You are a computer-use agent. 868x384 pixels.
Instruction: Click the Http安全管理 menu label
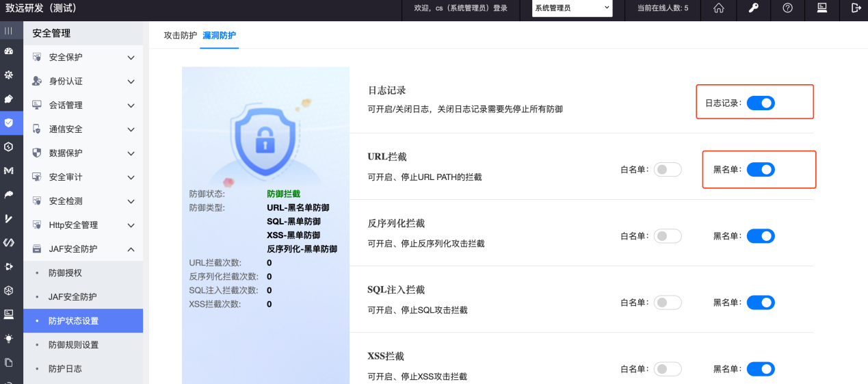73,225
